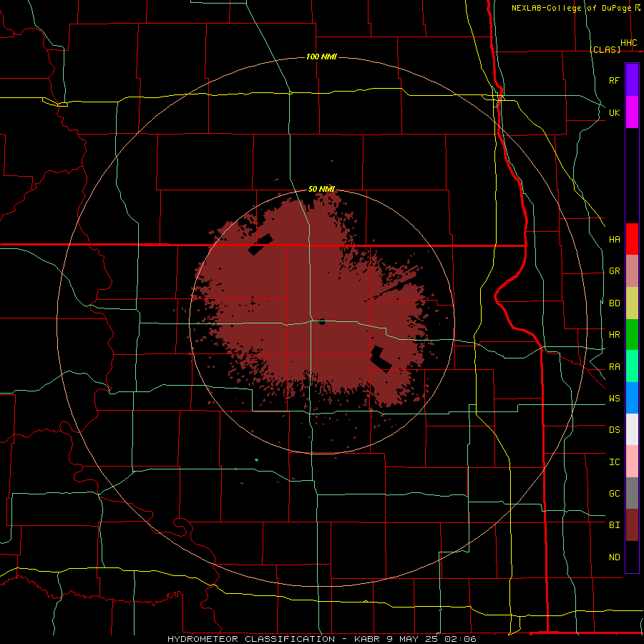Click the GR legend label
This screenshot has width=644, height=644.
click(615, 271)
